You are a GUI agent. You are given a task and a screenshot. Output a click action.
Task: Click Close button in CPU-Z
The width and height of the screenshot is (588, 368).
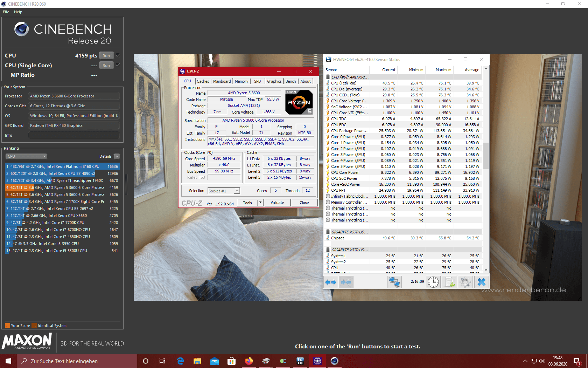click(x=304, y=203)
